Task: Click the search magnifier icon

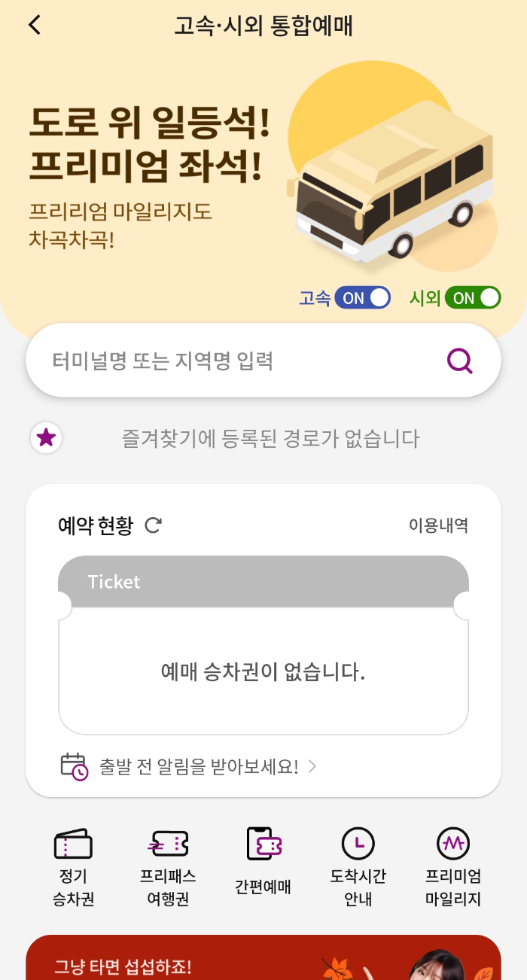Action: tap(458, 360)
